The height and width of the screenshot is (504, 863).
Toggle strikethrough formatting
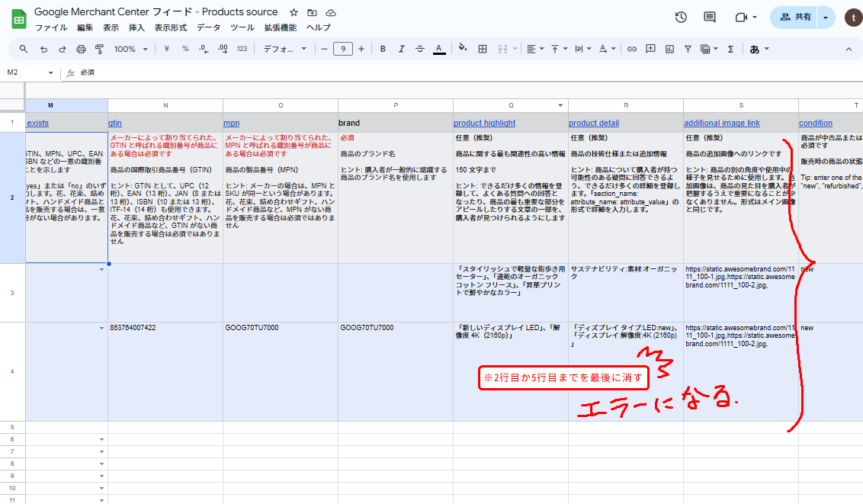[419, 49]
